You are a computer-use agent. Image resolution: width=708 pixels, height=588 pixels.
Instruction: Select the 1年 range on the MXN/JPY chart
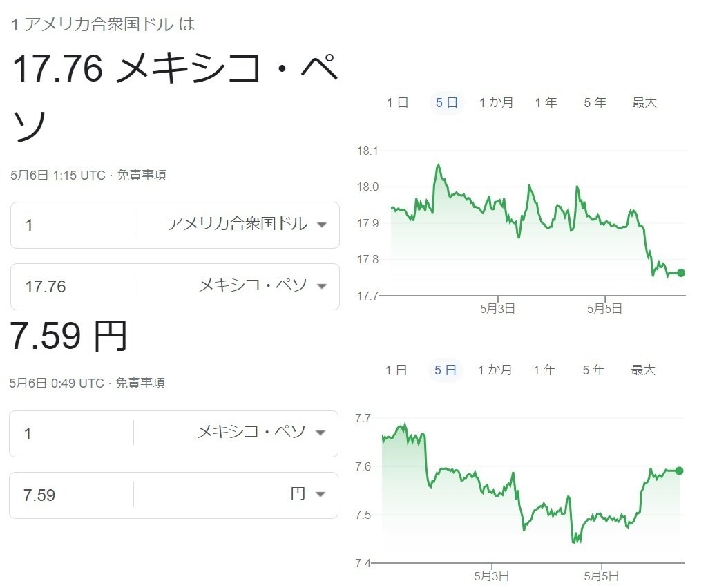(x=544, y=370)
